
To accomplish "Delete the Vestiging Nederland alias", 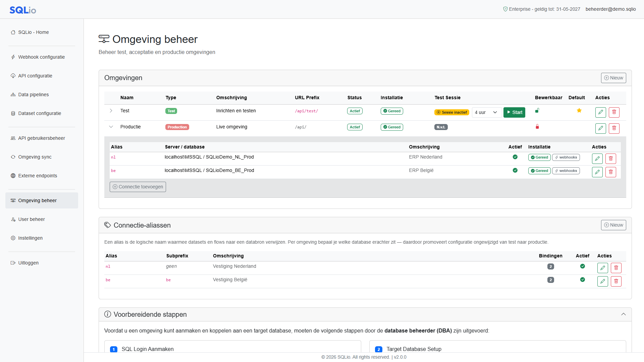I will [616, 268].
